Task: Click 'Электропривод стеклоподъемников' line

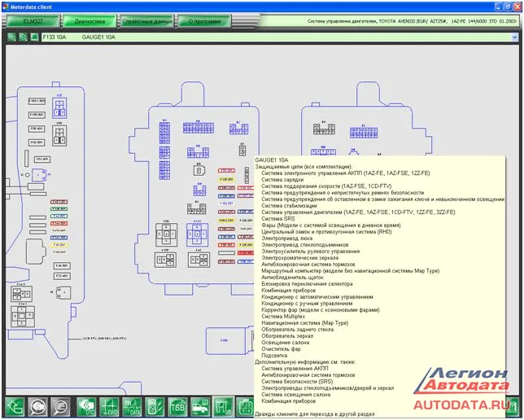Action: (x=305, y=245)
